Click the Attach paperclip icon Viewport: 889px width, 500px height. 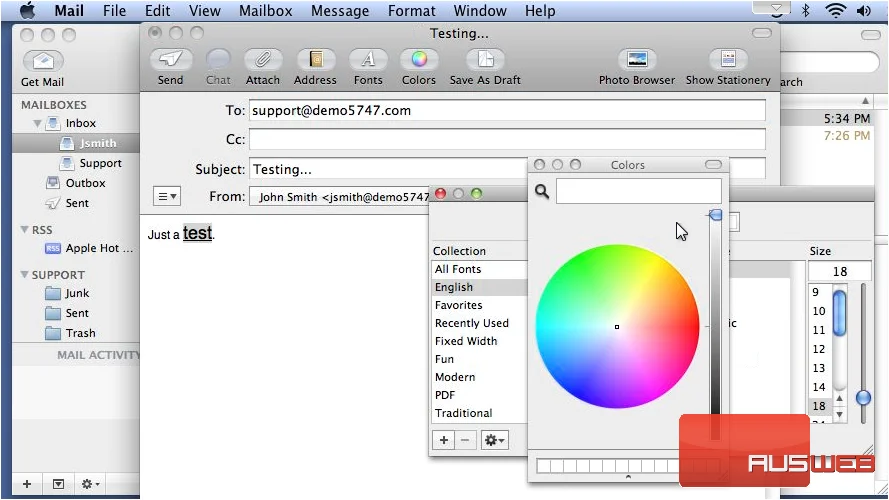pos(263,60)
